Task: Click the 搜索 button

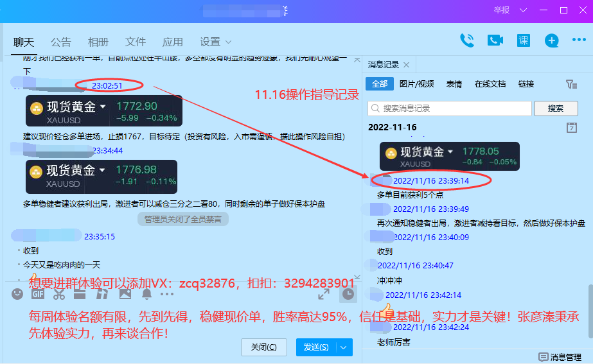Action: pos(556,108)
